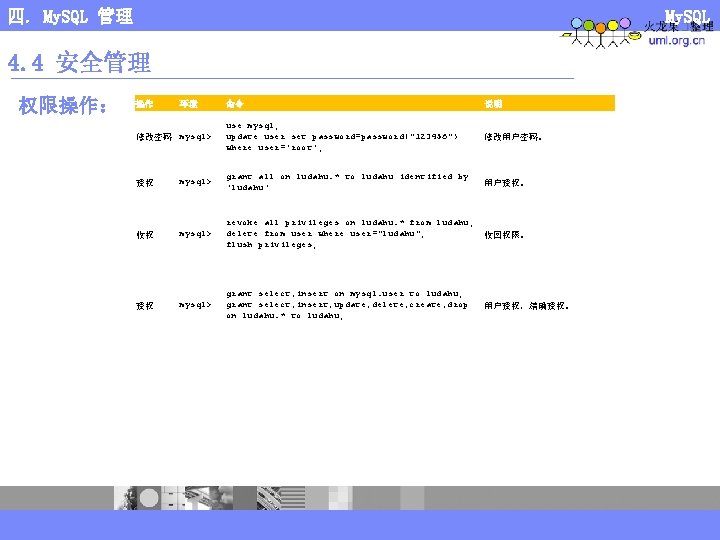Image resolution: width=720 pixels, height=540 pixels.
Task: Click the '操作' table column header
Action: (x=144, y=104)
